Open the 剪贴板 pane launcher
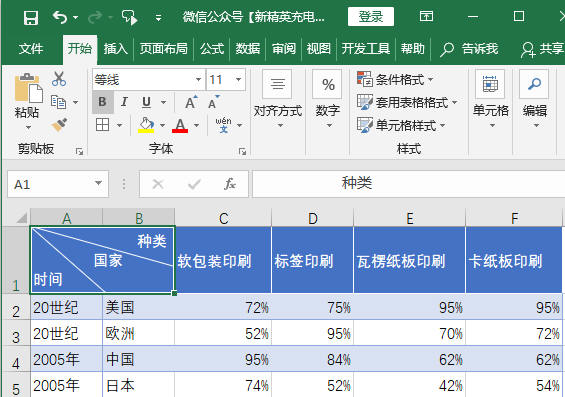 tap(79, 151)
